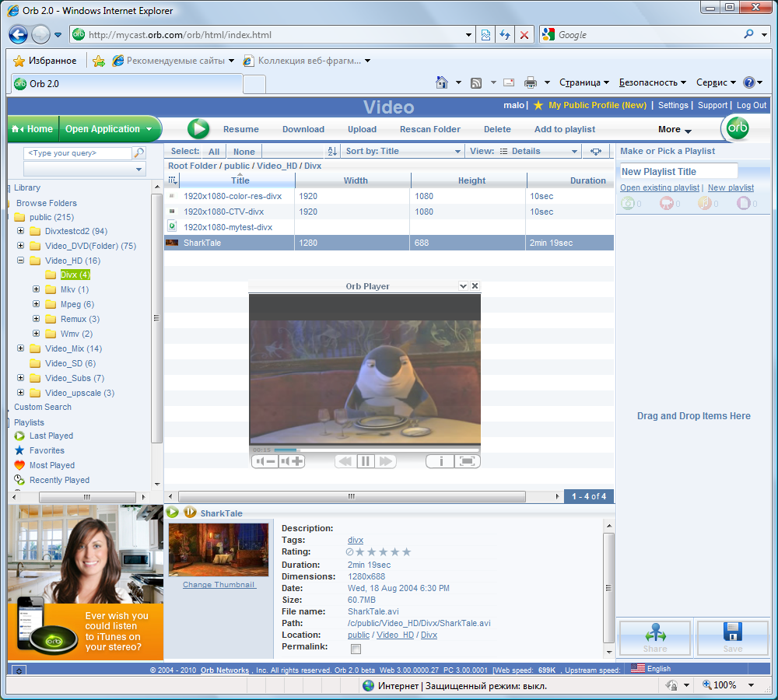
Task: Close the Orb Player panel
Action: point(475,285)
